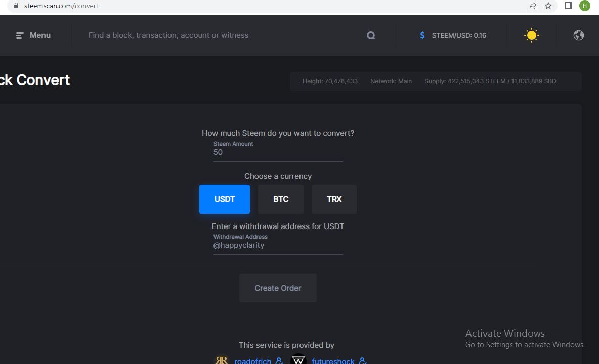Open the language globe icon
Screen dimensions: 599x364
pyautogui.click(x=578, y=35)
